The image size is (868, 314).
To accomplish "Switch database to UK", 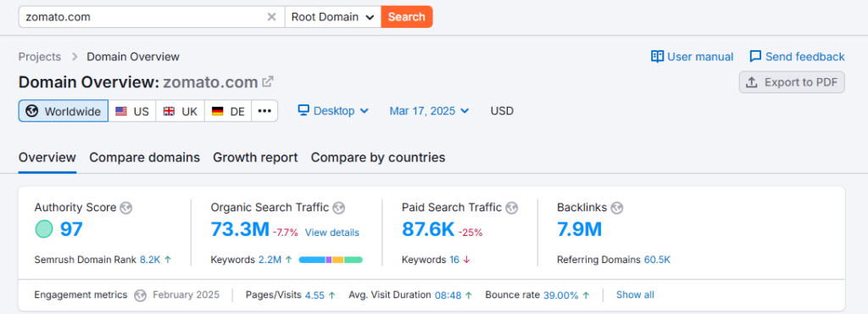I will pyautogui.click(x=181, y=111).
